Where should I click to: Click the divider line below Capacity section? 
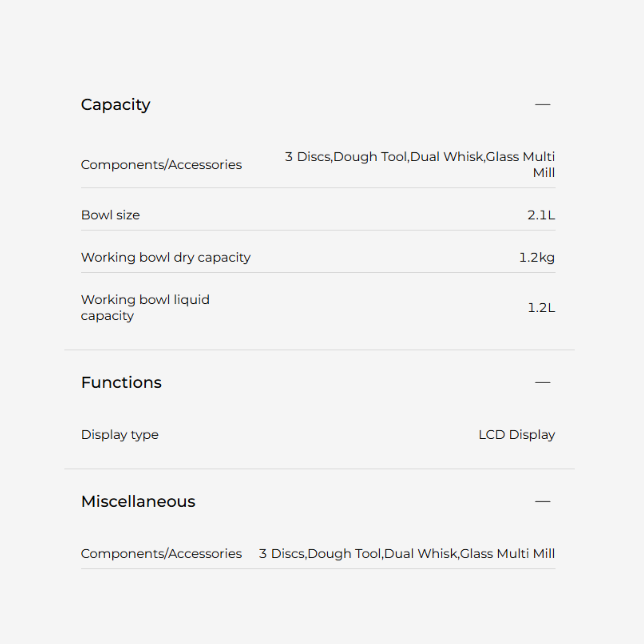click(319, 350)
